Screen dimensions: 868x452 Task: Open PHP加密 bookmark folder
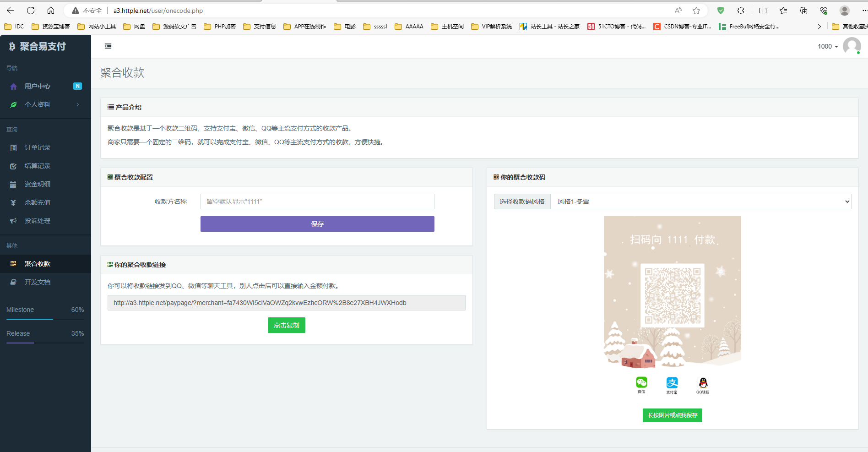pyautogui.click(x=220, y=27)
